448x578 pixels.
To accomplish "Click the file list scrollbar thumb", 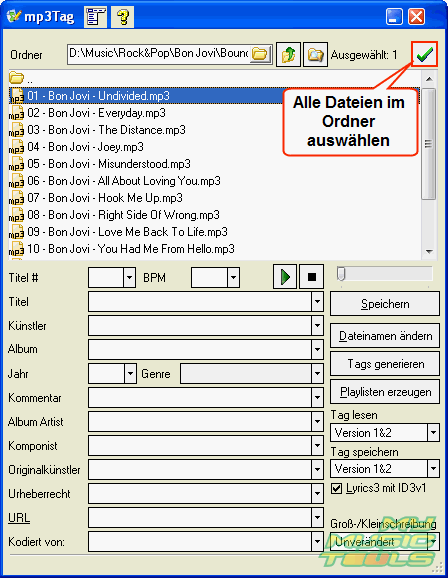I will coord(428,144).
